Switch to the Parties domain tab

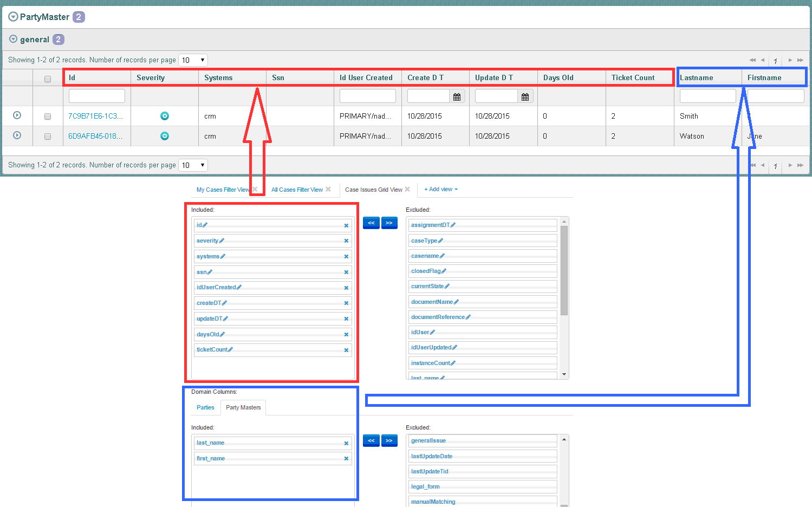click(x=205, y=407)
